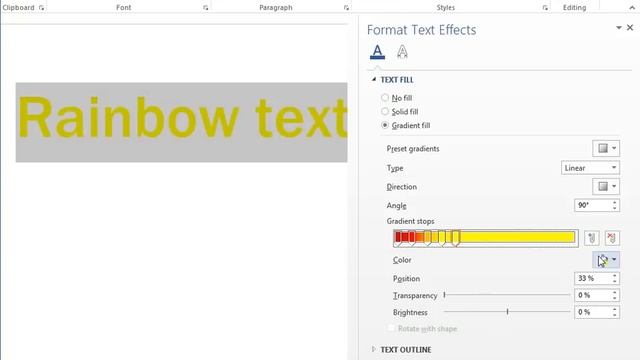
Task: Click the yellow area of gradient bar
Action: pyautogui.click(x=518, y=237)
